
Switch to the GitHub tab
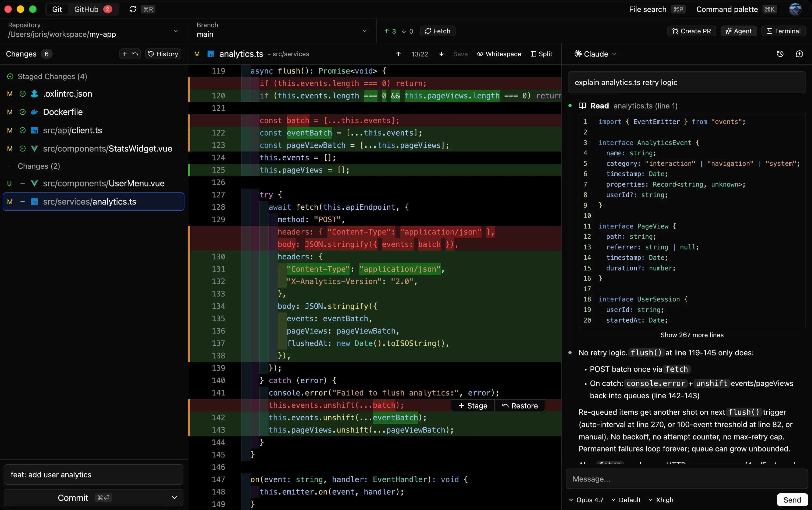tap(93, 9)
